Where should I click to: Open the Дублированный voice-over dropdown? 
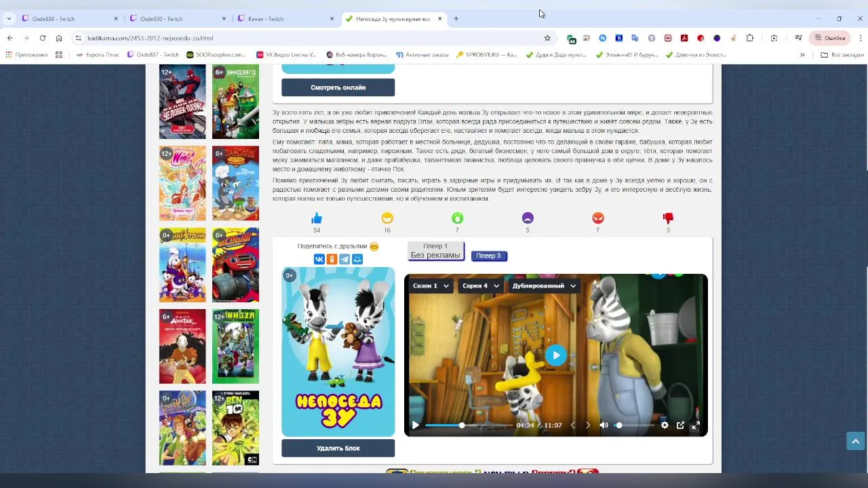[545, 286]
